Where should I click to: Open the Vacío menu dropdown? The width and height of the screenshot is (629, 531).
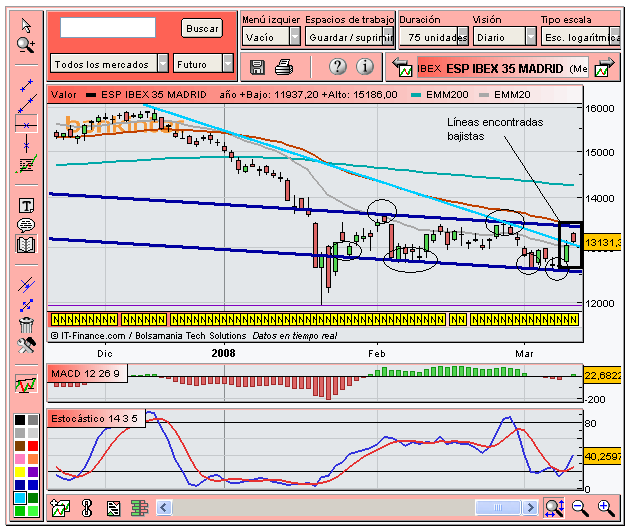[x=271, y=37]
